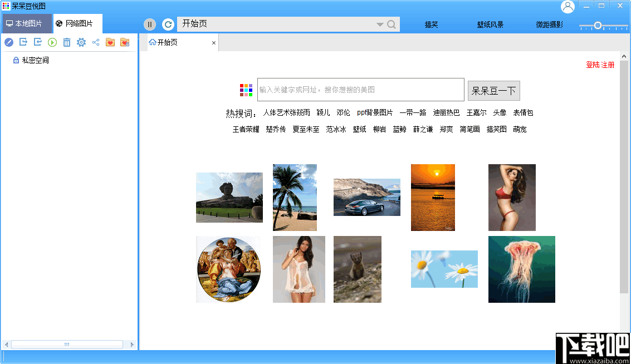Viewport: 631px width, 364px height.
Task: Click hot search term 夏至未至
Action: [x=306, y=130]
